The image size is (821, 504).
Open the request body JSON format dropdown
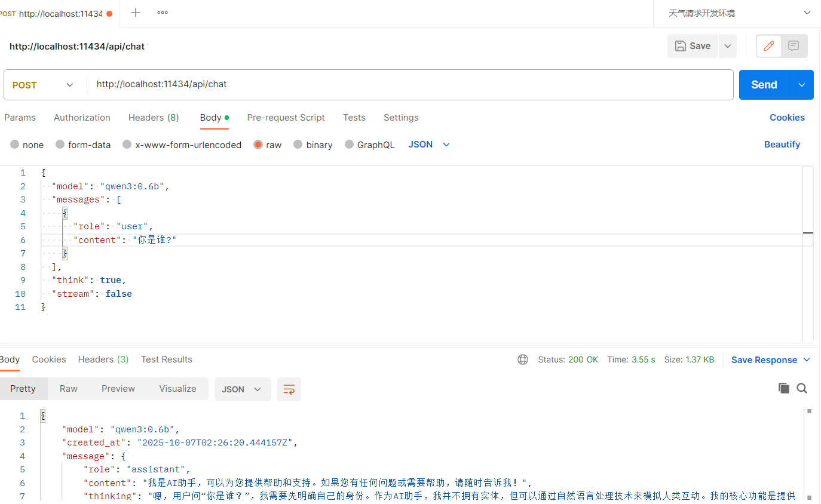429,145
